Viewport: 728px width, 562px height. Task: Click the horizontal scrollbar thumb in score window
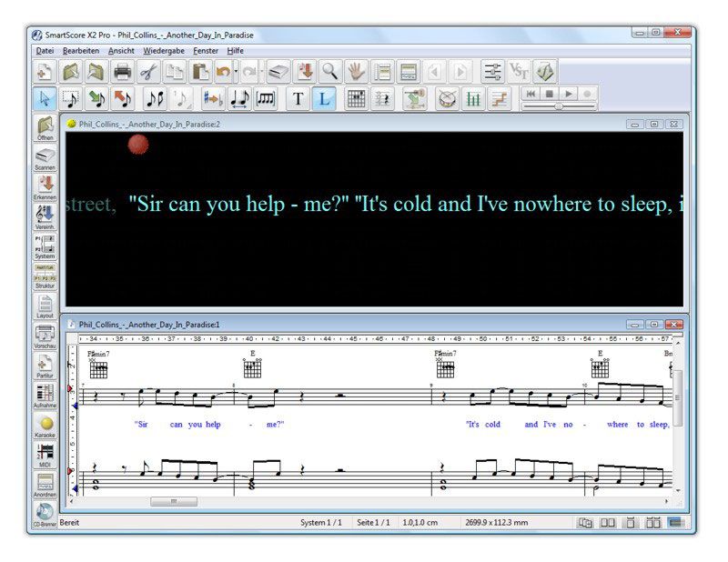coord(174,501)
